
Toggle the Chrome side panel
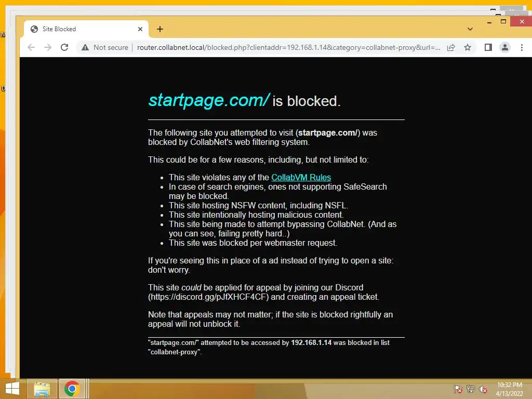pos(488,47)
